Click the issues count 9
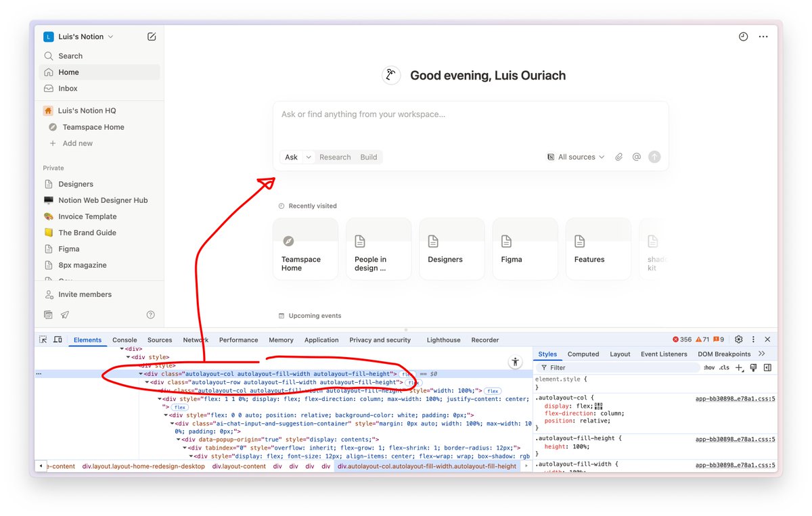The width and height of the screenshot is (812, 516). coord(718,339)
